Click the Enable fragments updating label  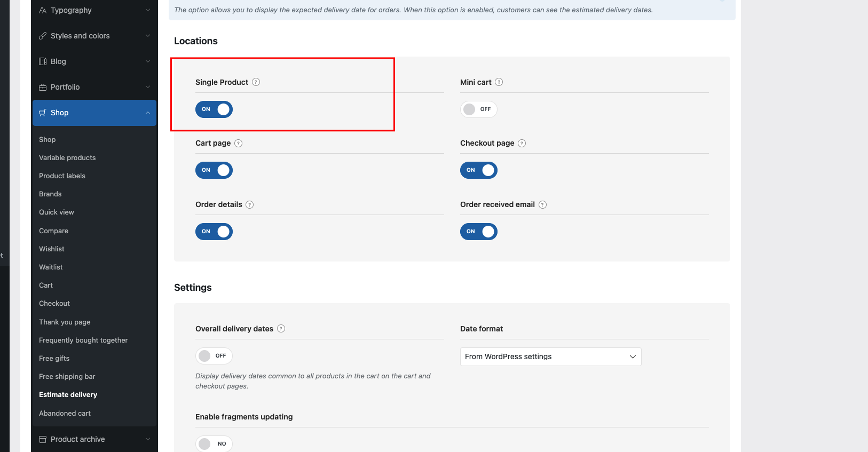244,417
